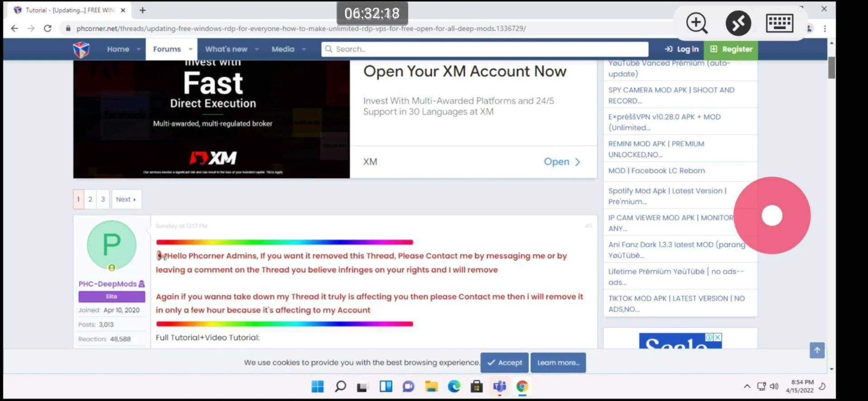Open Ani Fanz Dark 1.3.3 thread

[x=677, y=250]
